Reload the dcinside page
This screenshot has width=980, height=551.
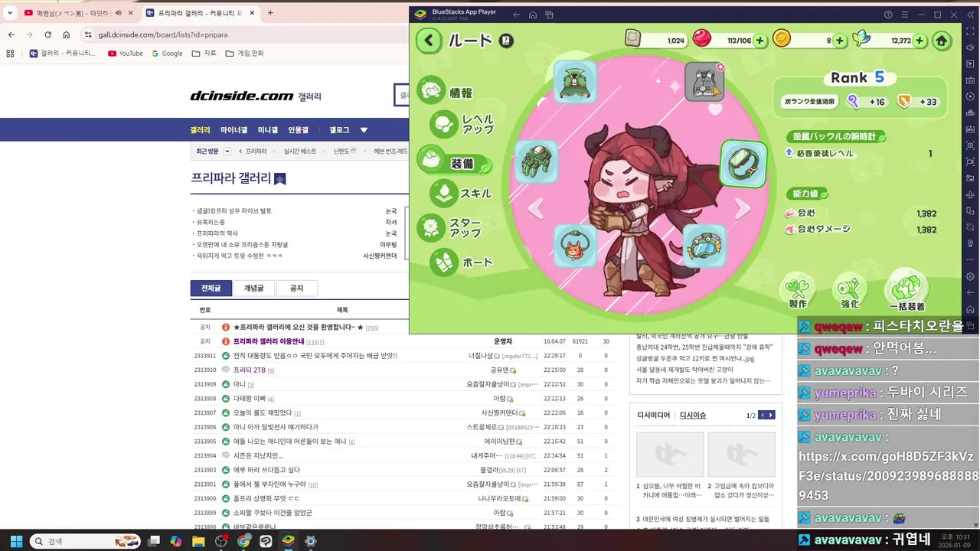click(x=47, y=34)
